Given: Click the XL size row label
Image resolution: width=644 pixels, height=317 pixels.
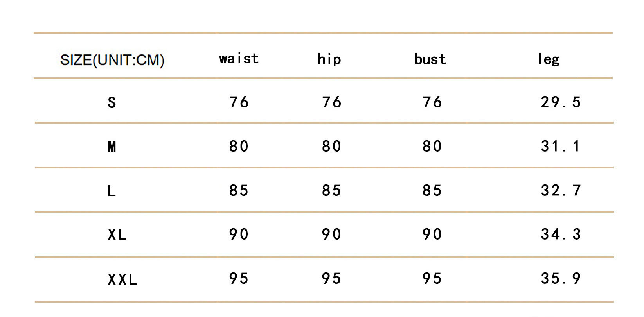Looking at the screenshot, I should [117, 235].
